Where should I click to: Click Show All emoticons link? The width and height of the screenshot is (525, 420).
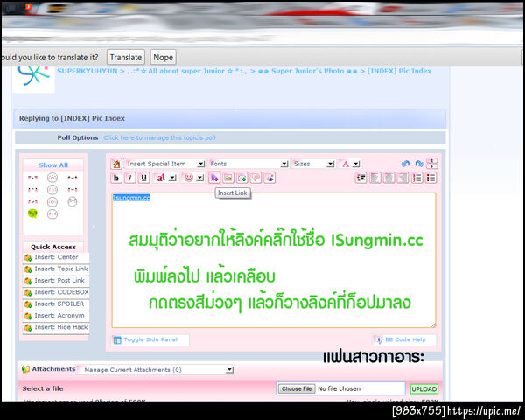coord(53,165)
